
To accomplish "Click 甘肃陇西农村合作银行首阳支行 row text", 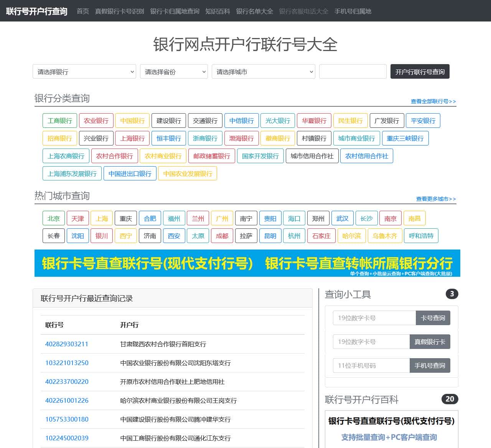I will (163, 344).
